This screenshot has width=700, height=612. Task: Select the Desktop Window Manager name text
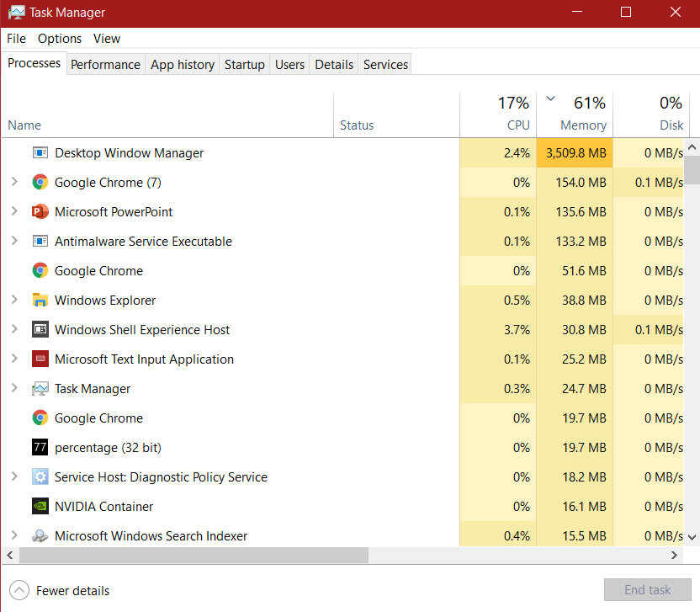[x=129, y=153]
